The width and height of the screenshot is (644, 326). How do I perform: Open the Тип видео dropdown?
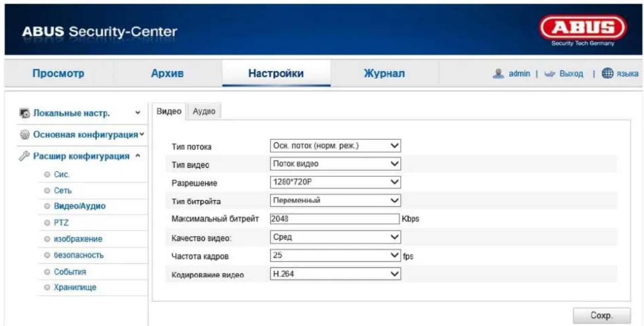[335, 164]
